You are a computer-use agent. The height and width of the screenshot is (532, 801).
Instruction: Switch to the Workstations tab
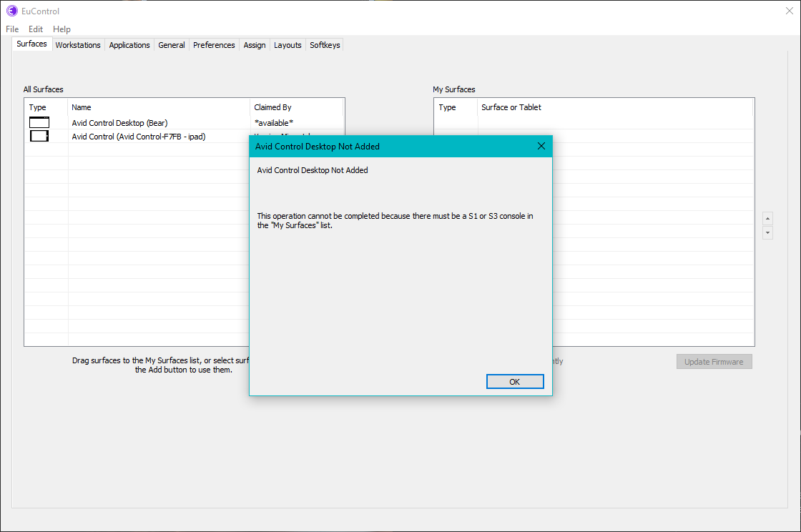pyautogui.click(x=78, y=45)
